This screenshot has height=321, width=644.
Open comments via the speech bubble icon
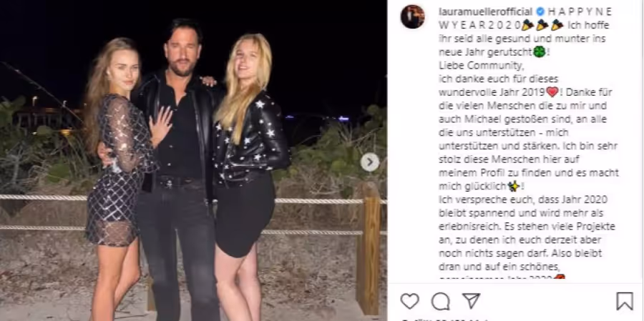[x=440, y=301]
